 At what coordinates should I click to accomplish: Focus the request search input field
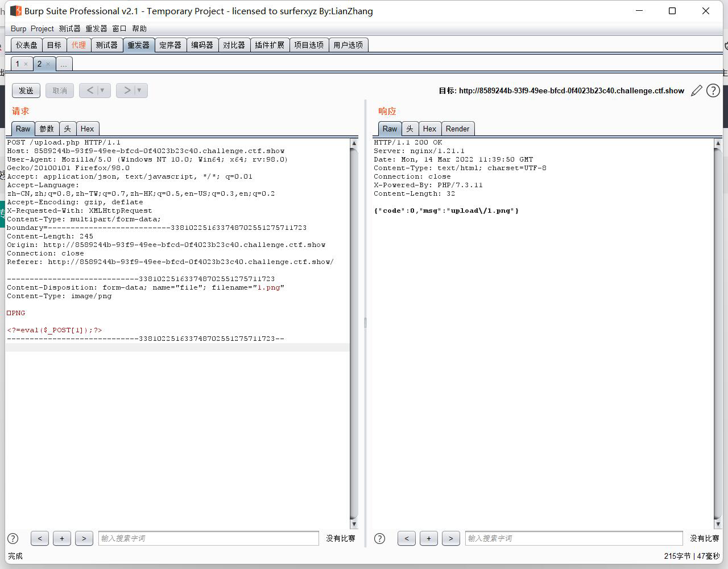coord(209,538)
